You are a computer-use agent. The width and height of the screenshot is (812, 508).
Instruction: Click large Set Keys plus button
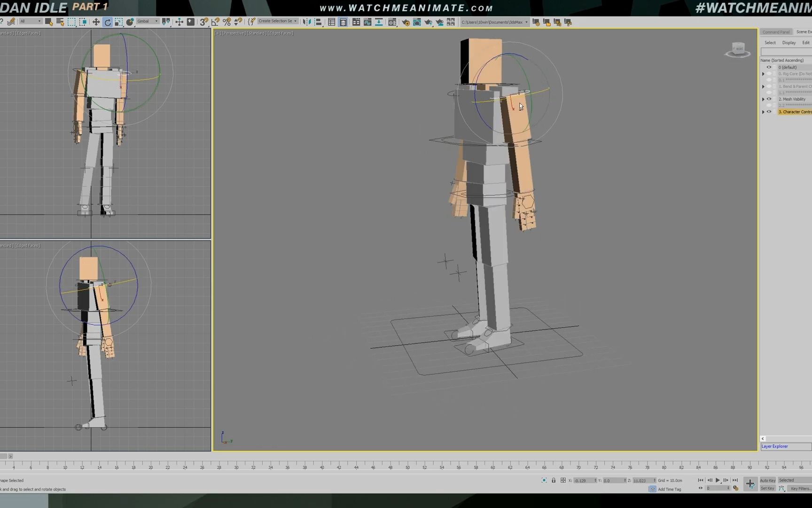coord(750,484)
